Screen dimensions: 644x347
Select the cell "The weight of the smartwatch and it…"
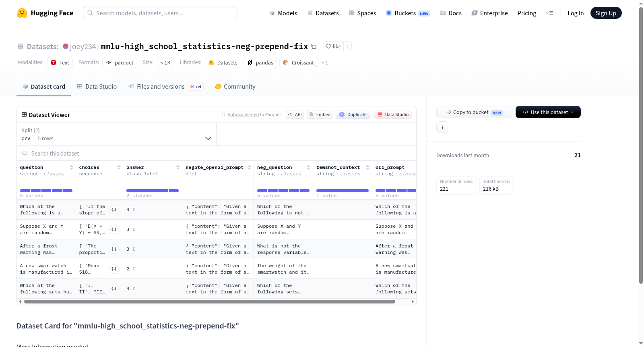tap(283, 269)
